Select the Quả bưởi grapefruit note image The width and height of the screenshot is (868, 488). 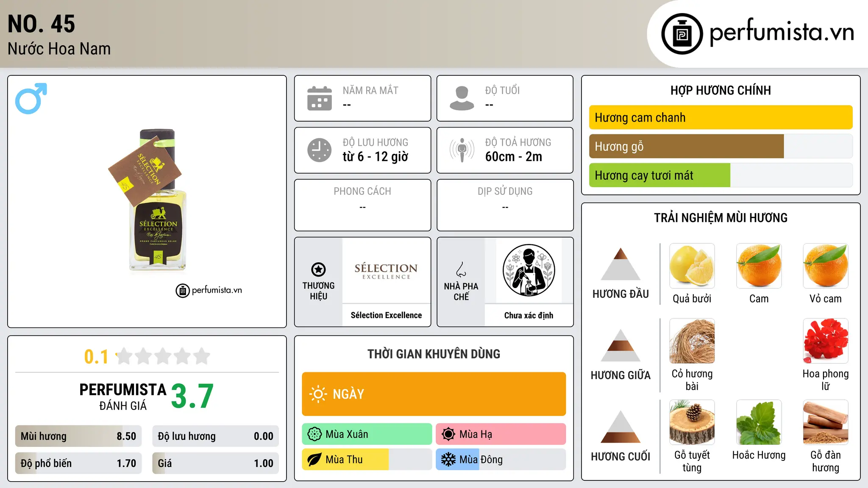692,266
